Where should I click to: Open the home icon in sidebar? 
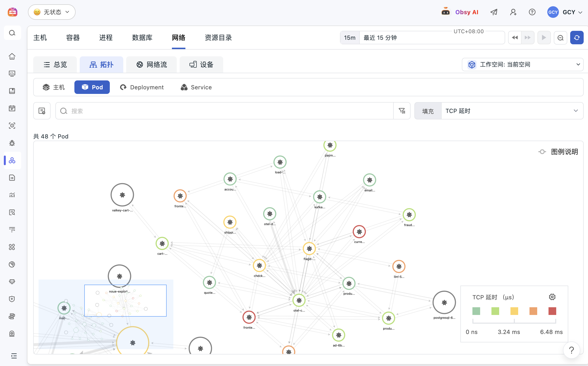(12, 56)
